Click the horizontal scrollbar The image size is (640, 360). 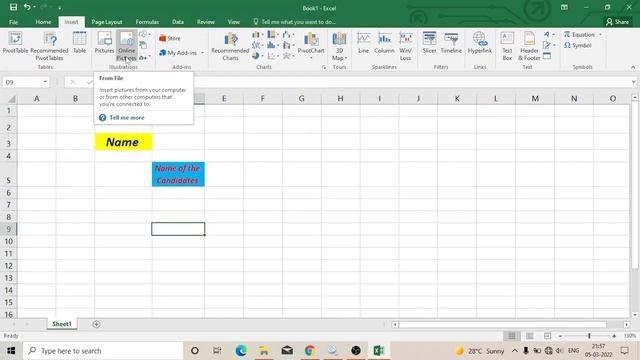point(502,324)
